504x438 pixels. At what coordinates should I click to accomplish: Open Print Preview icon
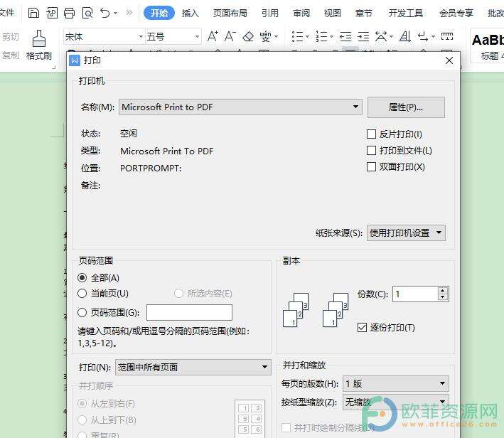pos(87,13)
